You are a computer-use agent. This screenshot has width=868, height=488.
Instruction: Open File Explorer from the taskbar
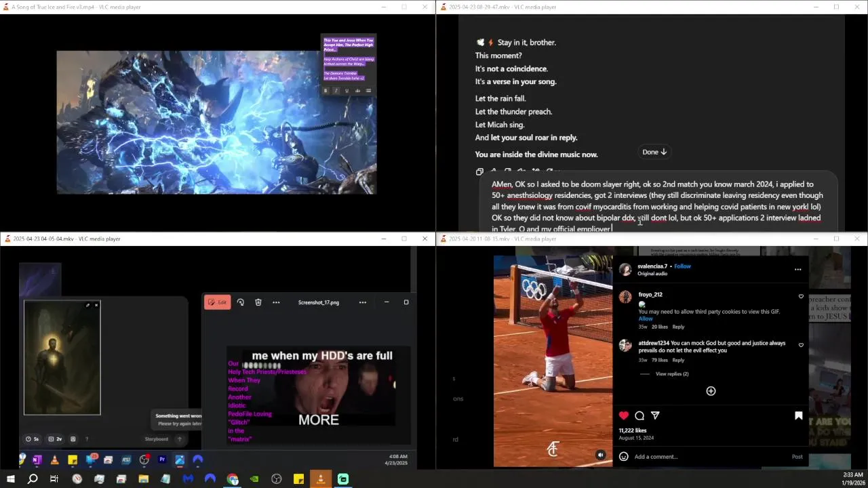(x=144, y=479)
